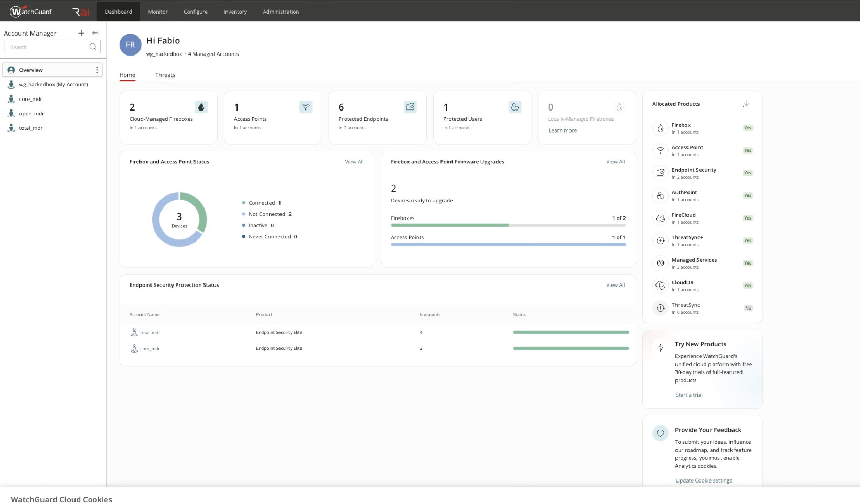Open the Rai assistant icon
Screen dimensions: 860x504
pyautogui.click(x=81, y=12)
